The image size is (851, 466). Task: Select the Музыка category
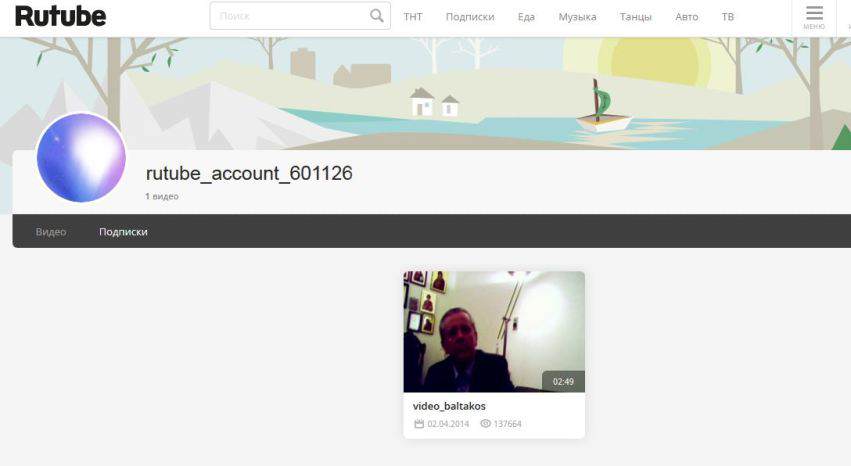click(577, 17)
